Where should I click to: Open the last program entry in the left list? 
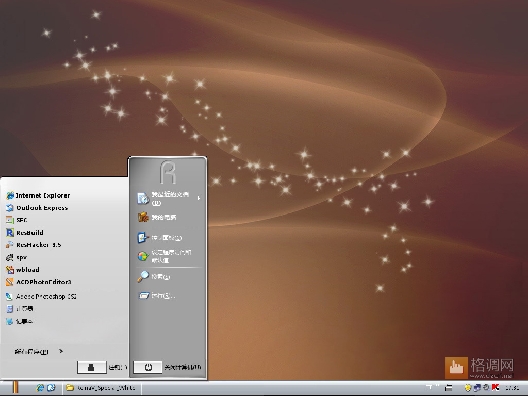pos(19,321)
